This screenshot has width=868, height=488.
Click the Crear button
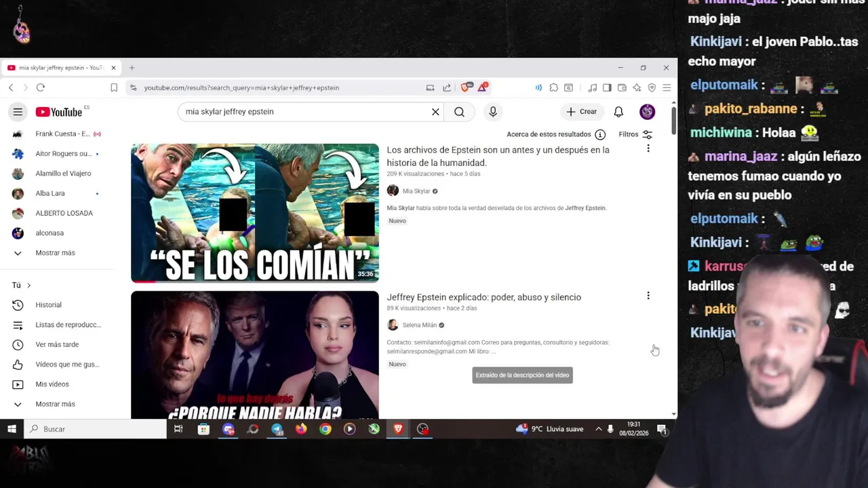point(582,112)
